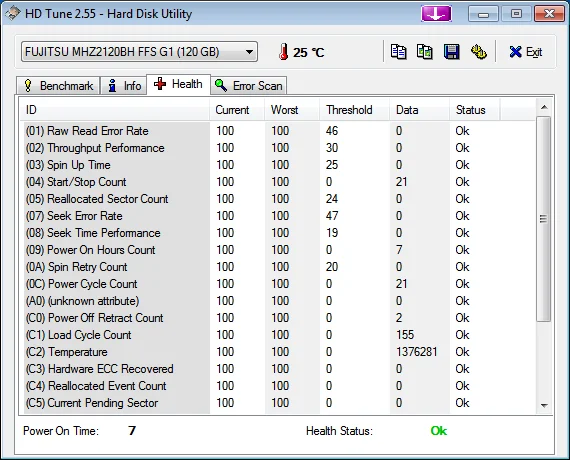Viewport: 570px width, 460px height.
Task: Click threshold value 47 for Seek Error Rate
Action: coord(332,216)
